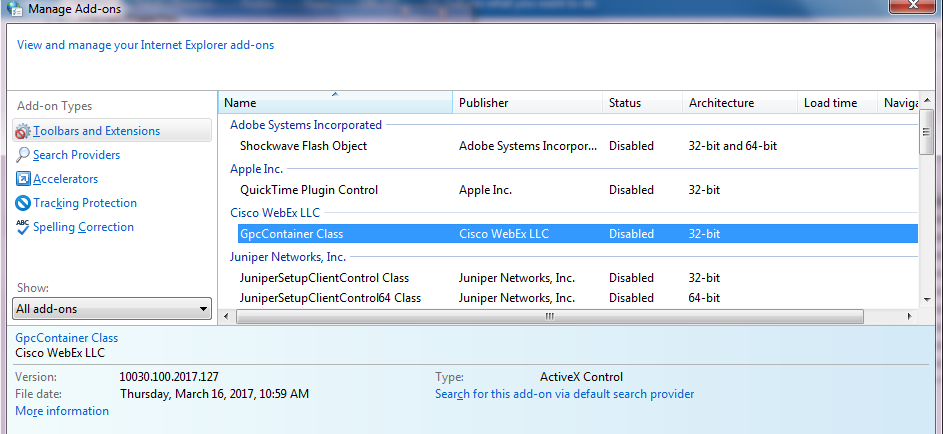This screenshot has height=434, width=943.
Task: Click Disabled status of QuickTime Plugin Control
Action: click(631, 190)
